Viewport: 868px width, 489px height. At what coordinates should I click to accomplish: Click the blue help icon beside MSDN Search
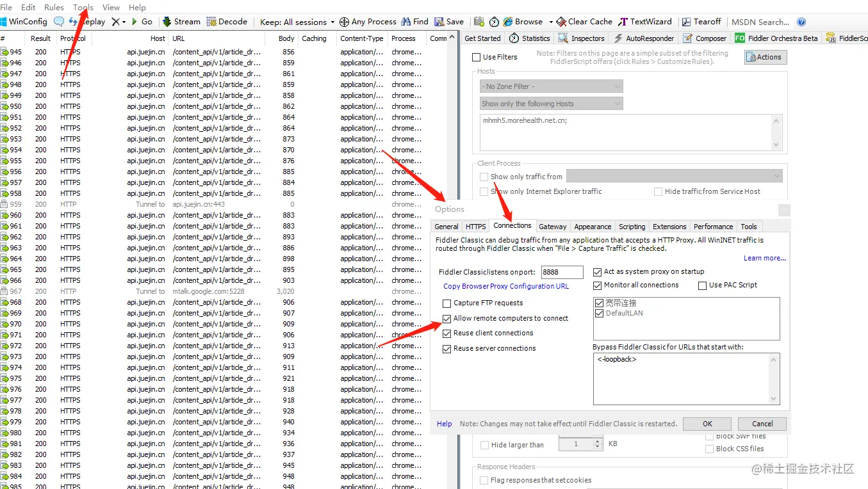[801, 22]
